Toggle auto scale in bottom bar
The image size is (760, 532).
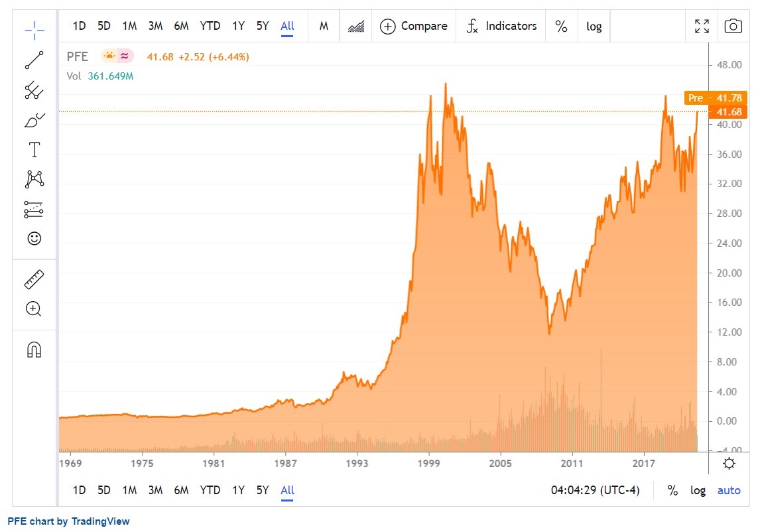click(x=729, y=490)
